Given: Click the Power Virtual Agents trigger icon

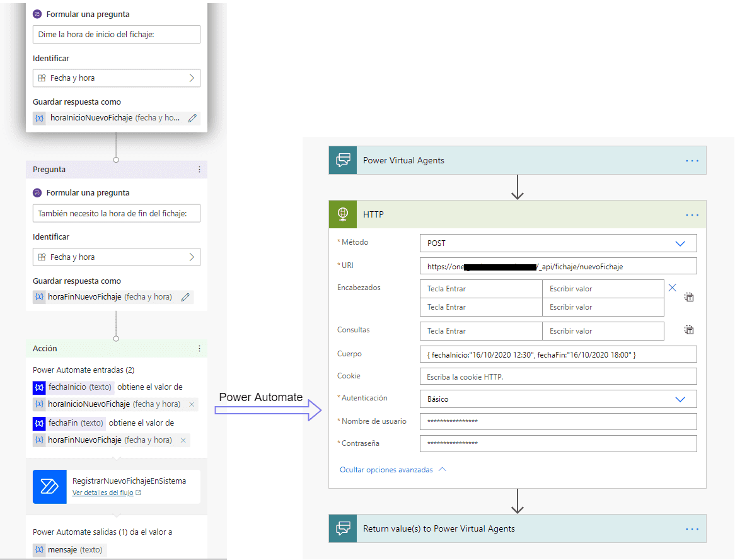Looking at the screenshot, I should pyautogui.click(x=343, y=160).
